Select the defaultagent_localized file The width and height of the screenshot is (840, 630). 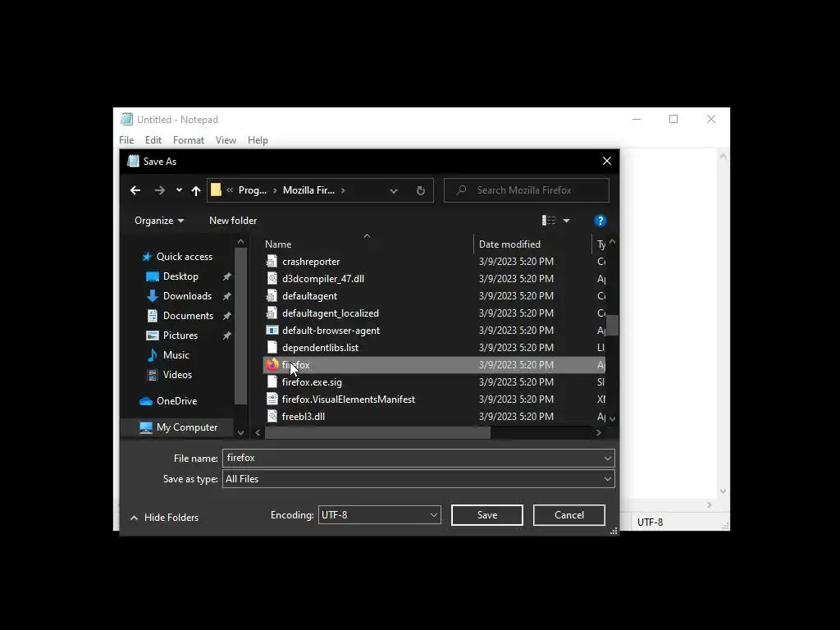coord(435,313)
